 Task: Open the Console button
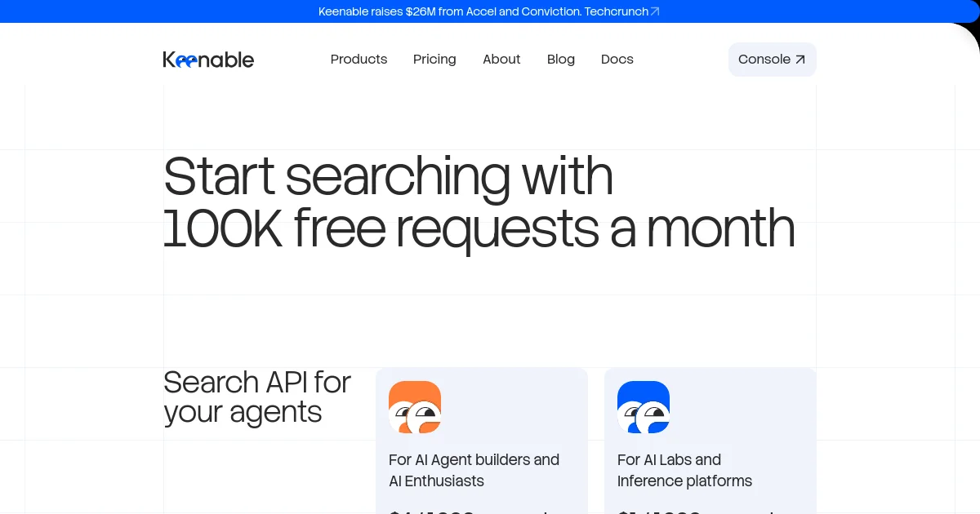pyautogui.click(x=772, y=60)
